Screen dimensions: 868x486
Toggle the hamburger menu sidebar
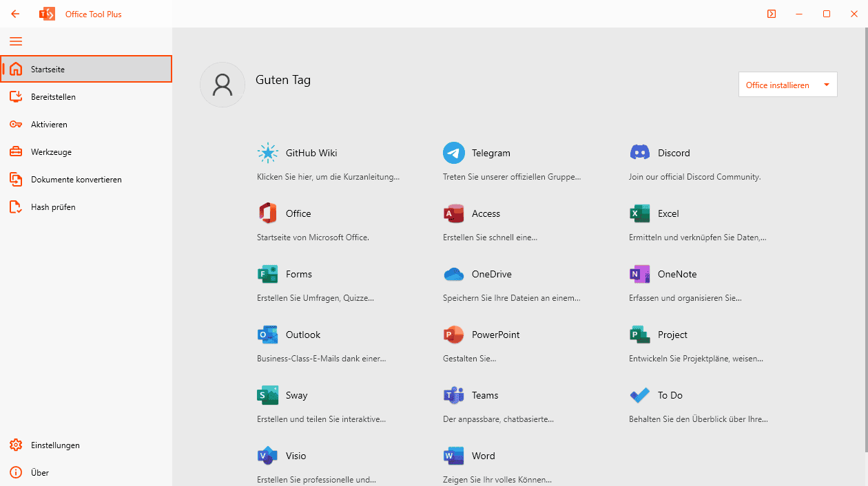[16, 41]
